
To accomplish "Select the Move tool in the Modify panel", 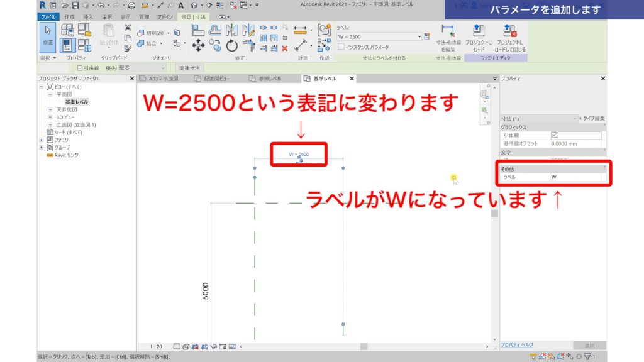I will (x=197, y=44).
